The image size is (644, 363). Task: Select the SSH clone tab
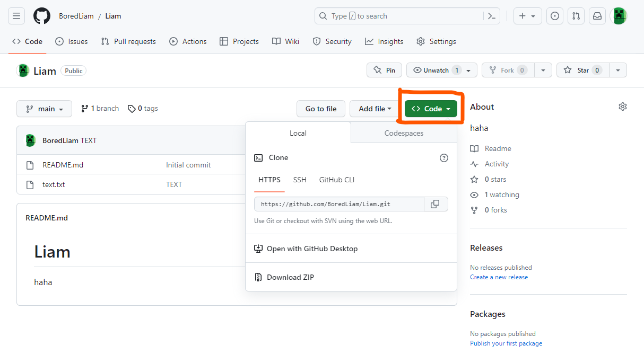[x=300, y=180]
